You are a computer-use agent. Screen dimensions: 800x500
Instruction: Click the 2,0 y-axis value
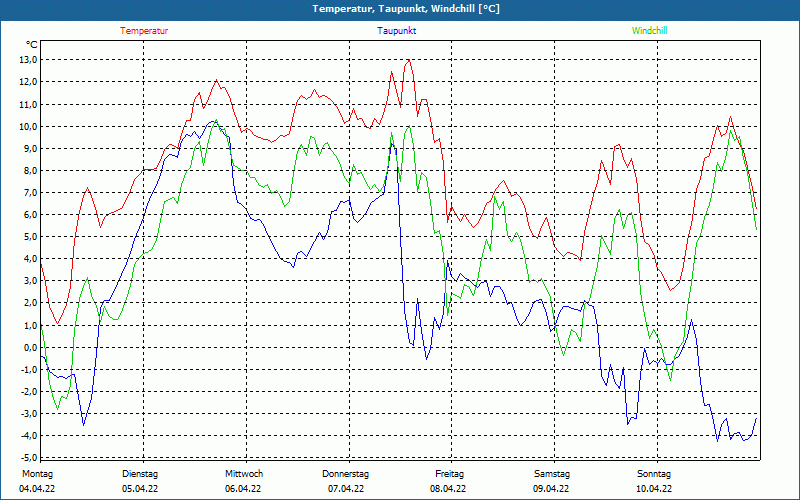(x=31, y=303)
